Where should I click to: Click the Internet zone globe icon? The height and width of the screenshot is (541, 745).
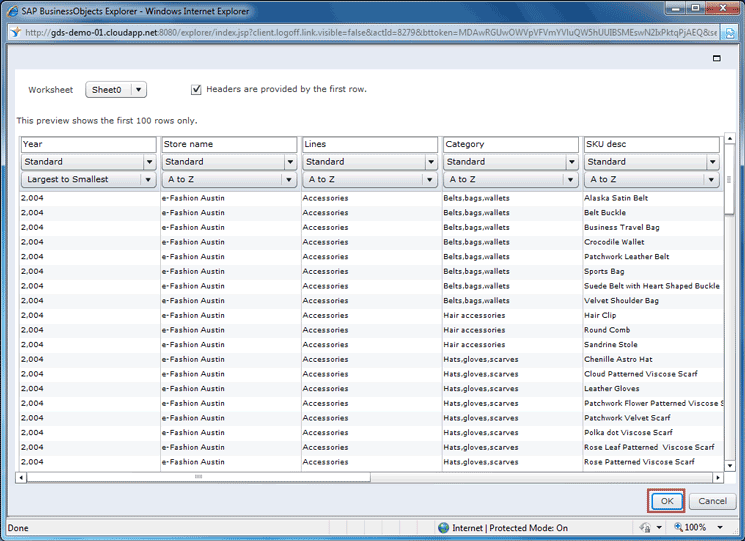pos(443,528)
